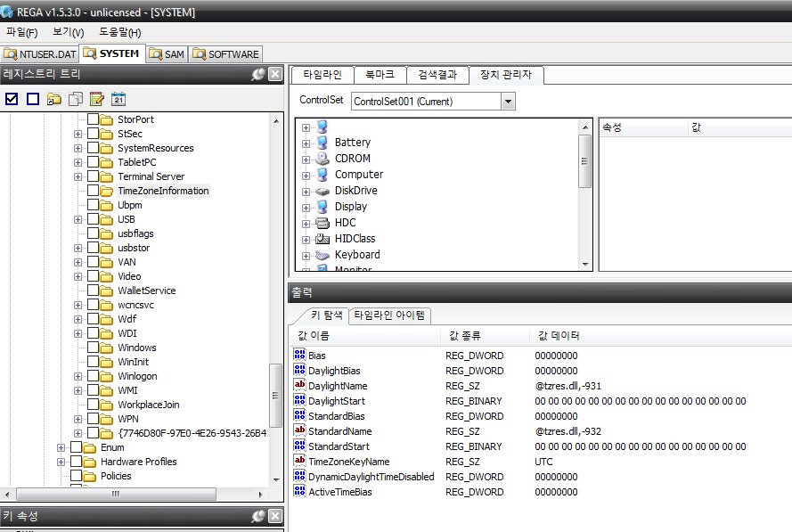Expand the Keyboard device node

point(306,256)
